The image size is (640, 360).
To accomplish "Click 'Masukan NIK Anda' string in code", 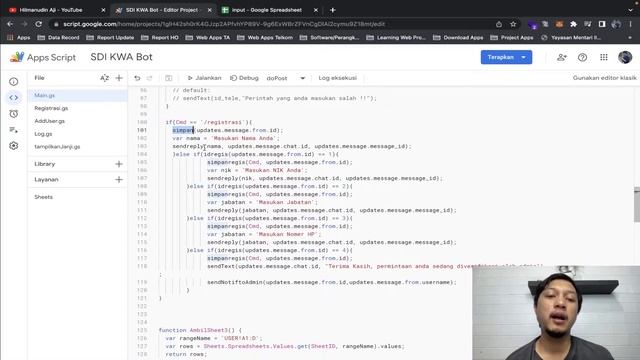I will (274, 170).
